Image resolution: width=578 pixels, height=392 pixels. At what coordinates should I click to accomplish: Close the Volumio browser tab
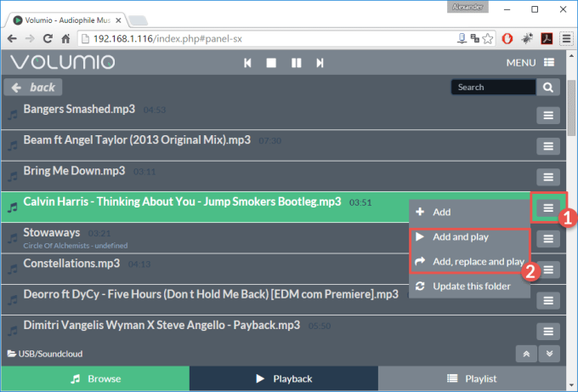pos(118,20)
